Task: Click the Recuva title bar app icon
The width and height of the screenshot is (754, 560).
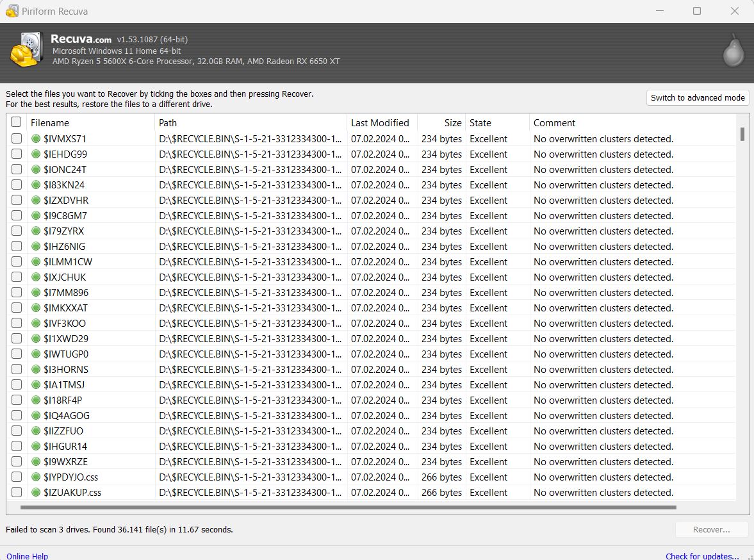Action: point(12,11)
